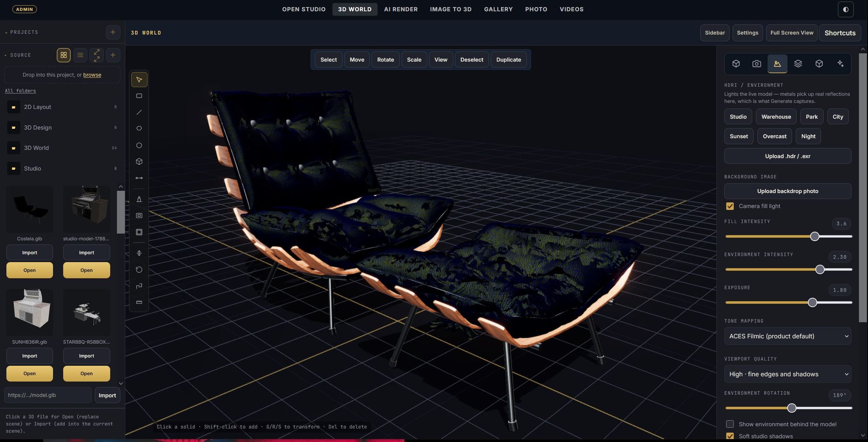Screen dimensions: 868x442
Task: Choose the rectangle drawing tool
Action: tap(139, 96)
